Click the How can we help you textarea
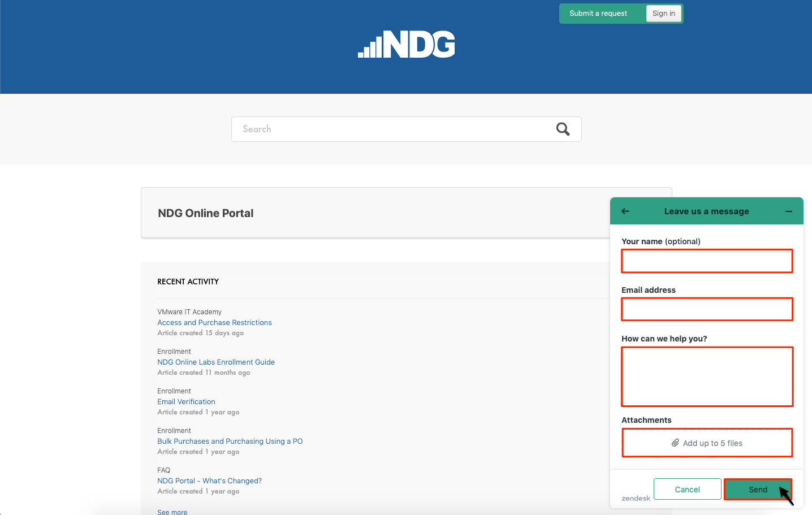 tap(707, 376)
